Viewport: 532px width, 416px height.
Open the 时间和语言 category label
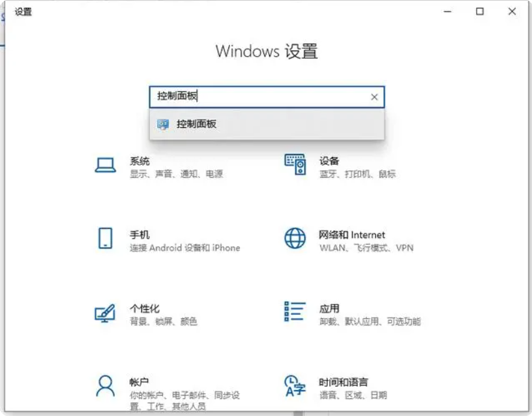(344, 382)
